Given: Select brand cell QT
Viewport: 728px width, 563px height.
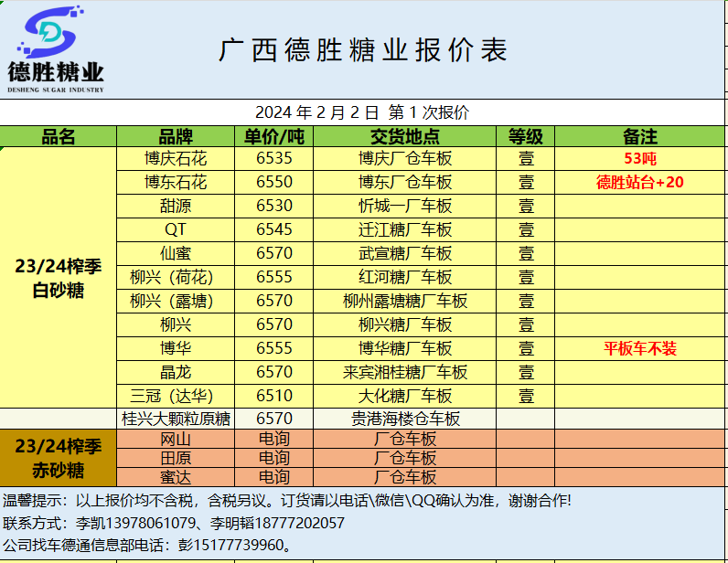Looking at the screenshot, I should (x=176, y=229).
